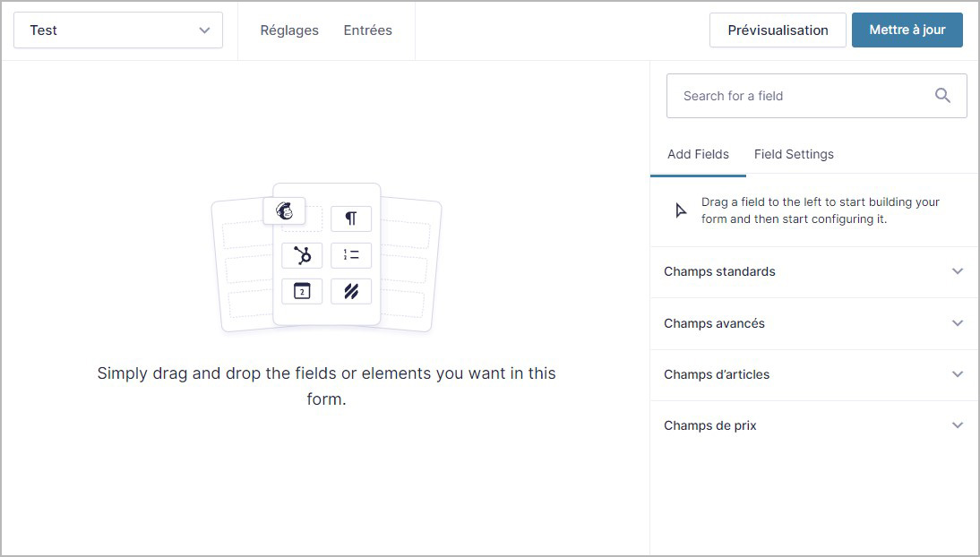Expand the Champs de prix section
Image resolution: width=980 pixels, height=557 pixels.
813,425
